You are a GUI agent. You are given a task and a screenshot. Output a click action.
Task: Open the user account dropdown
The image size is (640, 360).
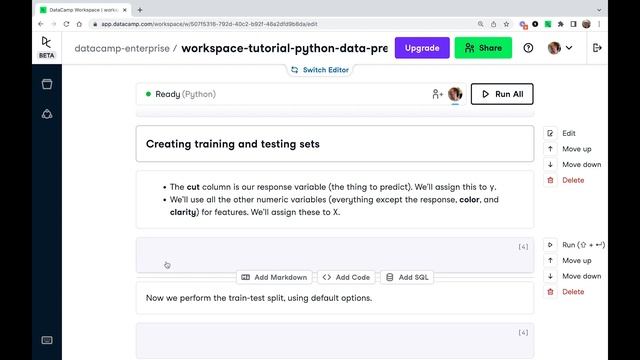pos(560,48)
